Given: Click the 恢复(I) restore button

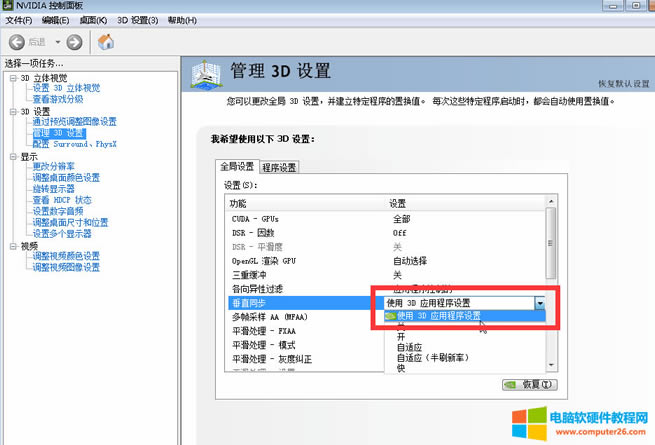Looking at the screenshot, I should click(529, 384).
